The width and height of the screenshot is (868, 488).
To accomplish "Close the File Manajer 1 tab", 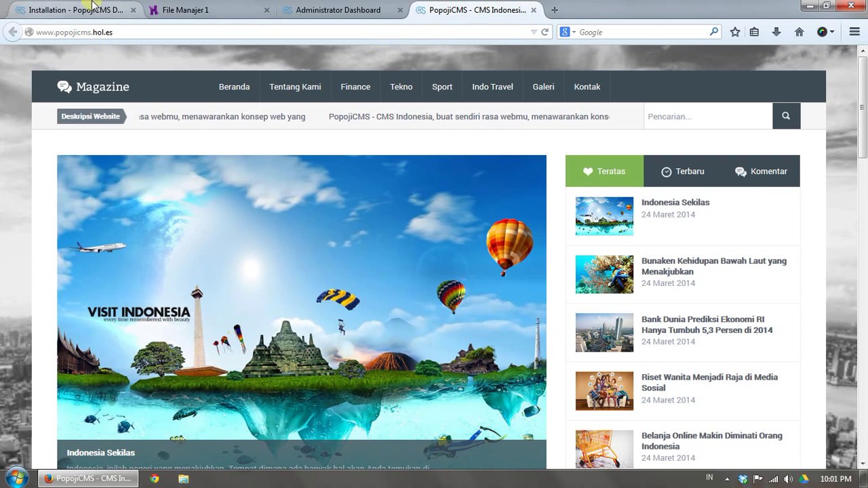I will [x=267, y=10].
